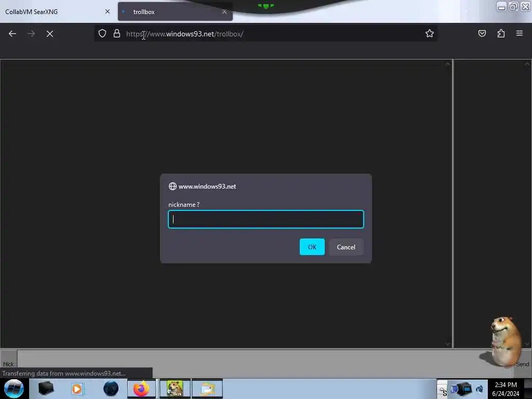The image size is (532, 399).
Task: Close the trollbox tab
Action: pos(224,11)
